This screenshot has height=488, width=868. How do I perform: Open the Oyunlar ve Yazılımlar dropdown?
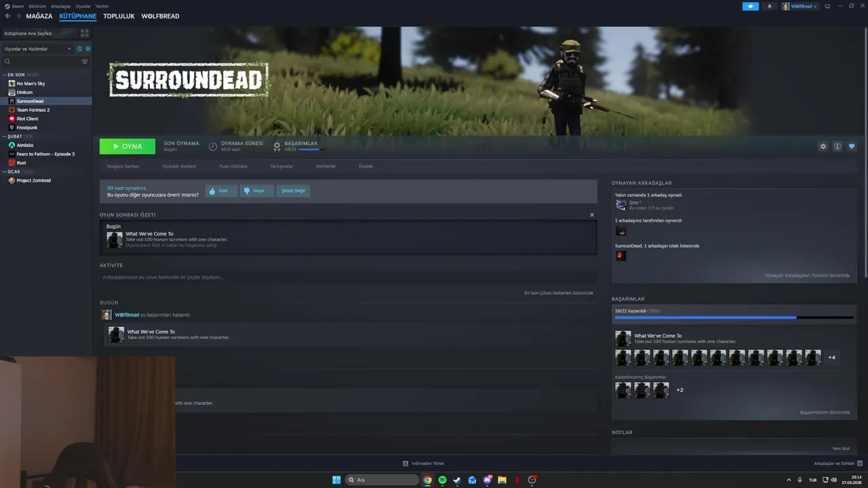37,49
